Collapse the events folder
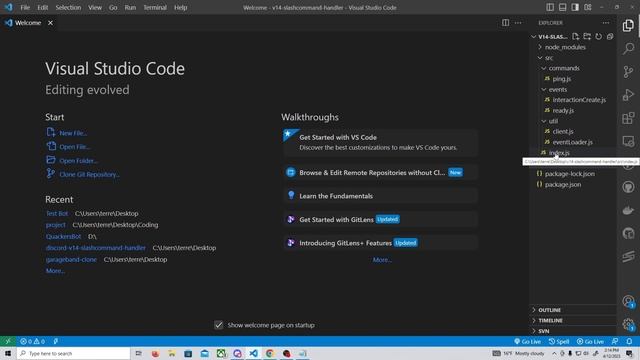 573,89
